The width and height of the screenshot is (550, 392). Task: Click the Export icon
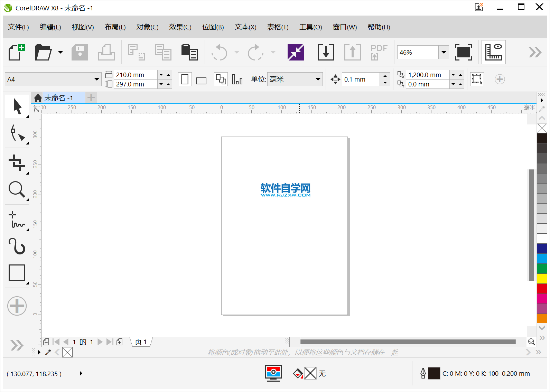[x=353, y=52]
